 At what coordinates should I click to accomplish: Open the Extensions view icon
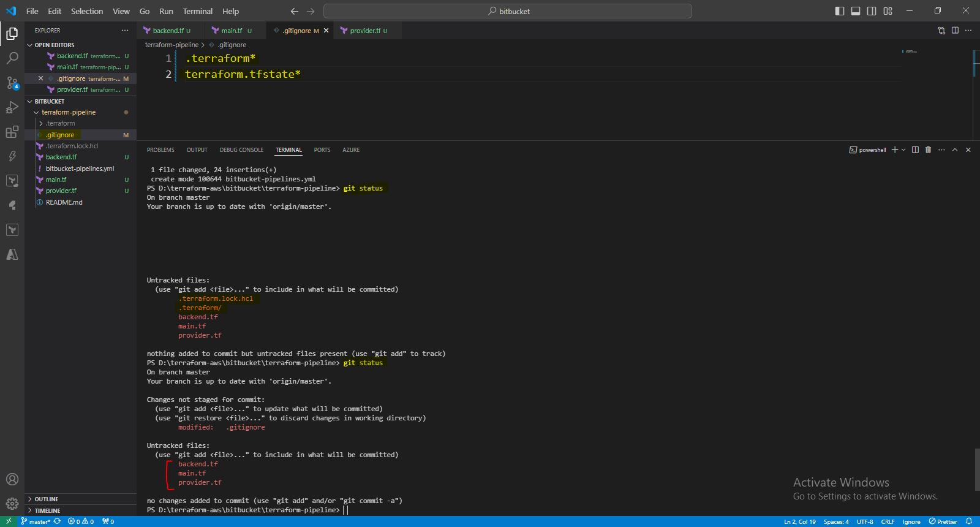click(x=12, y=132)
